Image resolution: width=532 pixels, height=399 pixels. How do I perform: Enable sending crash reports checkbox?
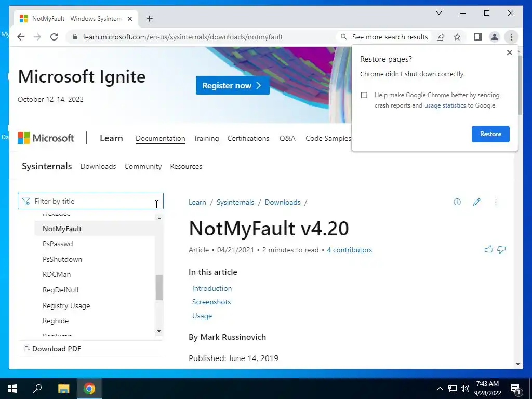[x=364, y=95]
